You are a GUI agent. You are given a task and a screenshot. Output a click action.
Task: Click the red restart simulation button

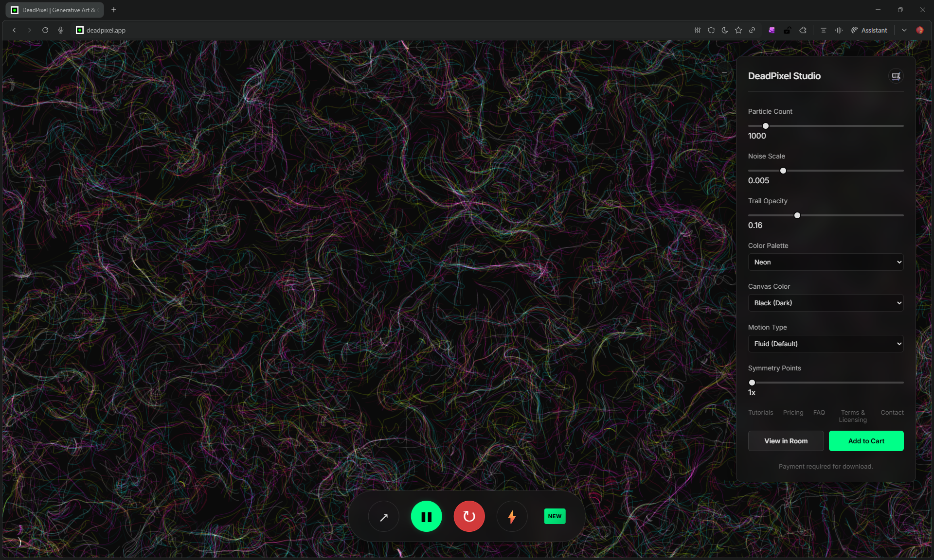(x=469, y=516)
